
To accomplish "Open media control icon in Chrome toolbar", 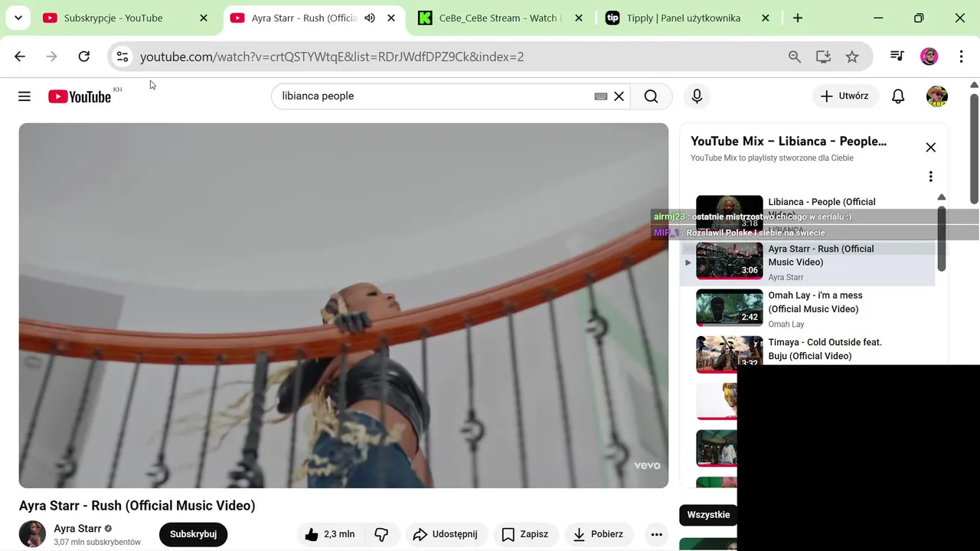I will coord(897,57).
